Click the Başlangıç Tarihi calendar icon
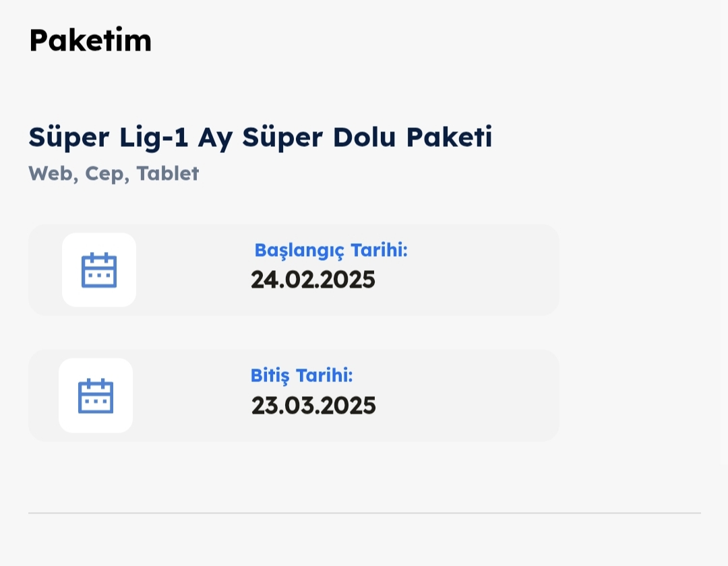The image size is (728, 566). click(x=99, y=270)
